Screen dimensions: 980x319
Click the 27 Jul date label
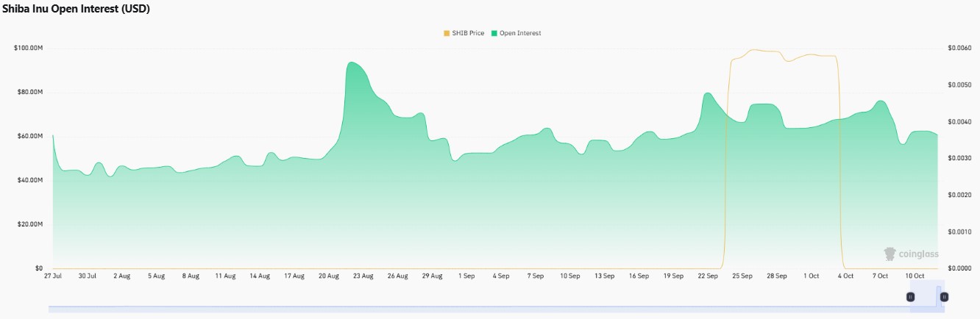(x=53, y=276)
